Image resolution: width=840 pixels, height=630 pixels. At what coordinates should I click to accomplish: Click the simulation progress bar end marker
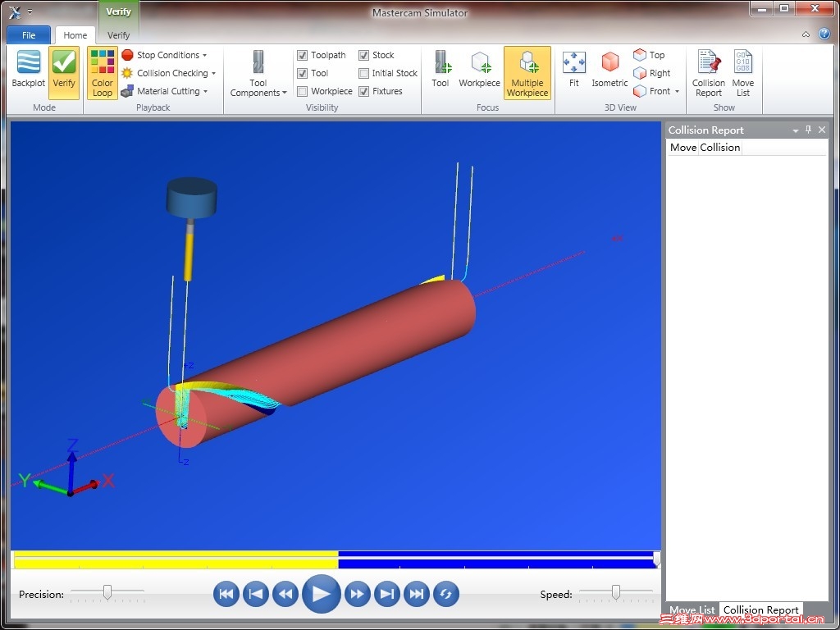point(656,559)
